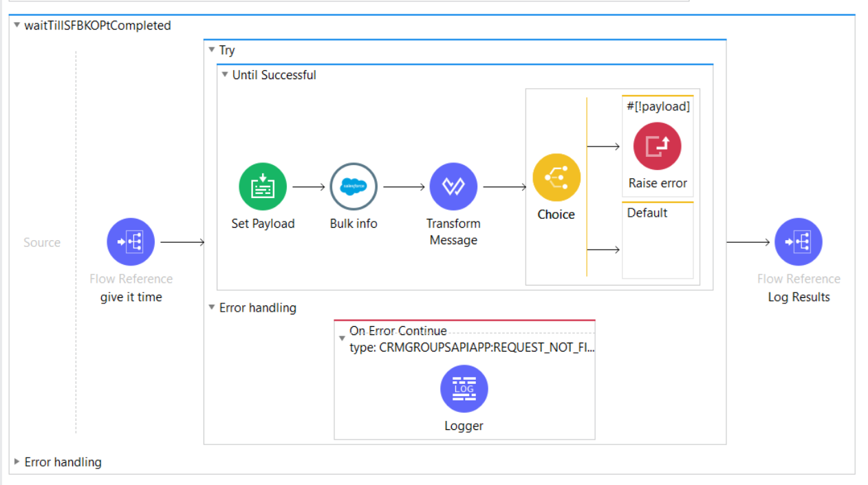
Task: Collapse the On Error Continue handler
Action: pyautogui.click(x=342, y=338)
